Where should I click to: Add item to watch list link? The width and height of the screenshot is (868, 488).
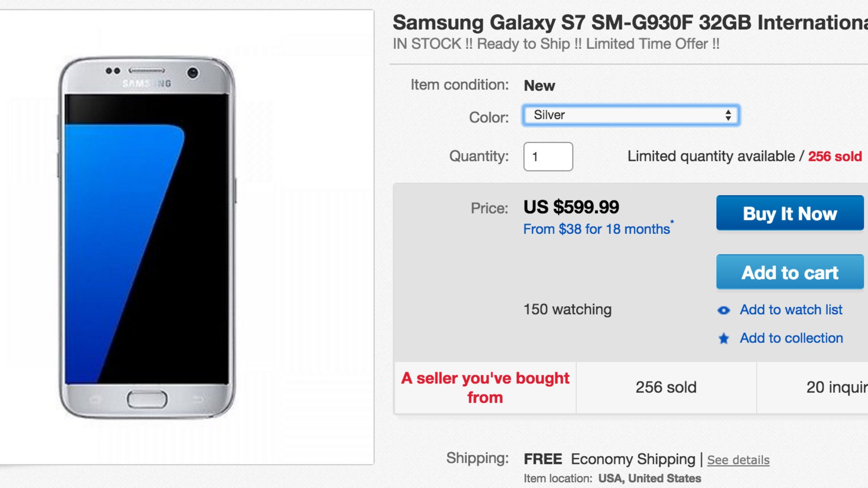click(791, 310)
